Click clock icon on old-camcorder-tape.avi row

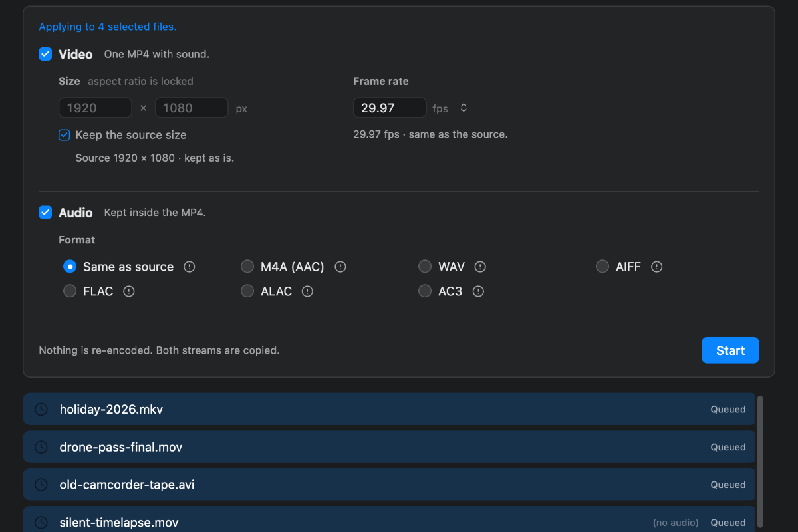(x=41, y=485)
